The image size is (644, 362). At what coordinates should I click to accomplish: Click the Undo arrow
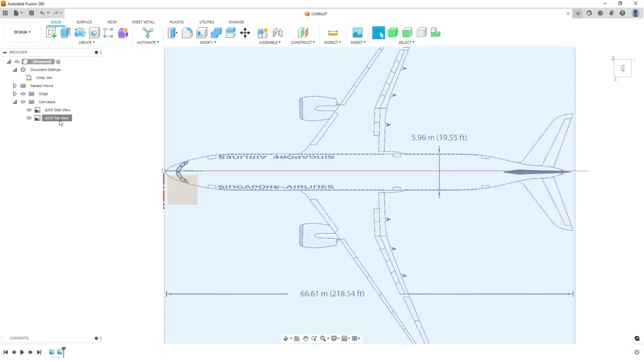click(x=43, y=13)
